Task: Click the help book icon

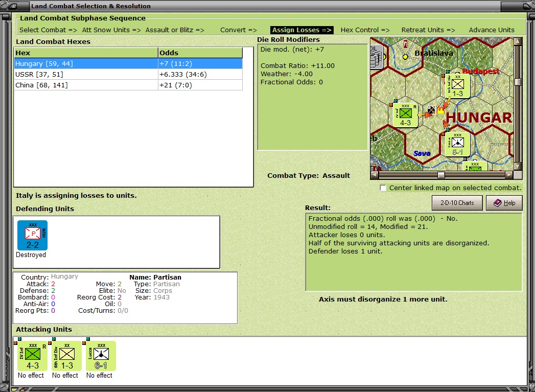Action: tap(498, 203)
